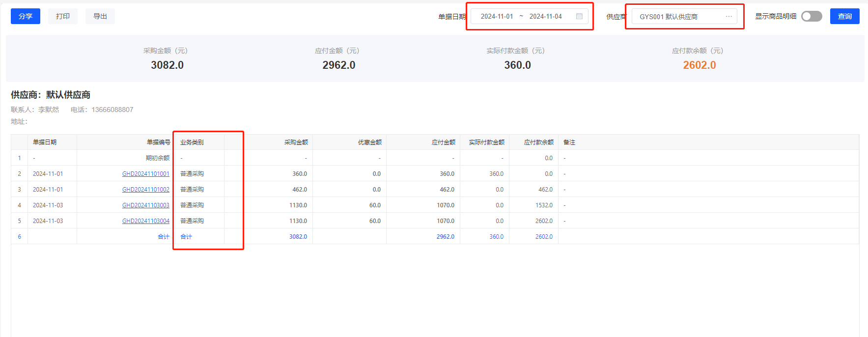
Task: Open the GYS001 默认供应商 supplier dropdown
Action: [x=678, y=16]
